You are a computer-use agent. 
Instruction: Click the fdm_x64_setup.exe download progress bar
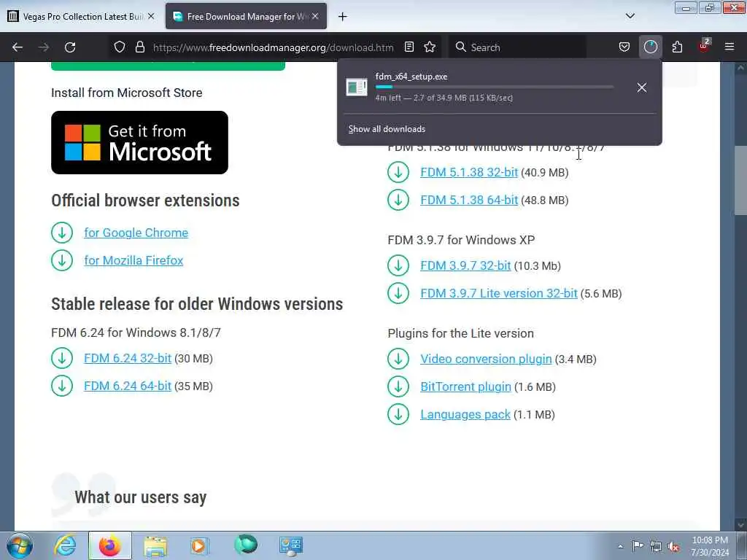[494, 87]
